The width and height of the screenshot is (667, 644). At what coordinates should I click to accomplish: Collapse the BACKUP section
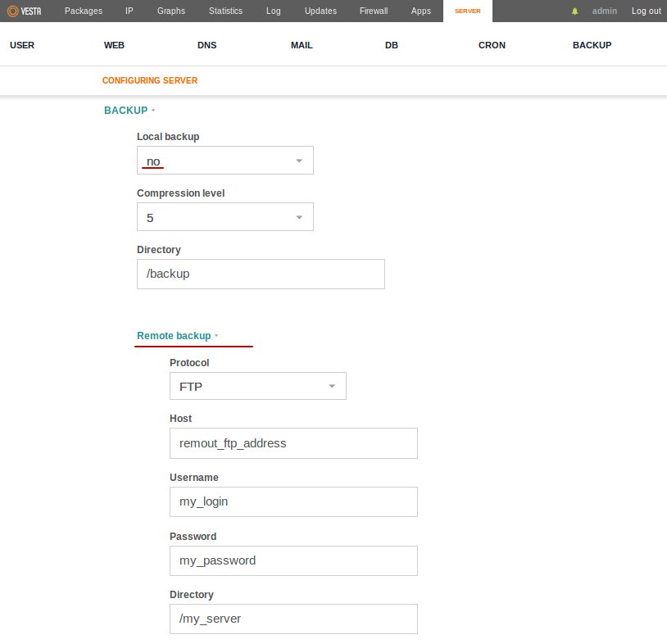coord(129,110)
